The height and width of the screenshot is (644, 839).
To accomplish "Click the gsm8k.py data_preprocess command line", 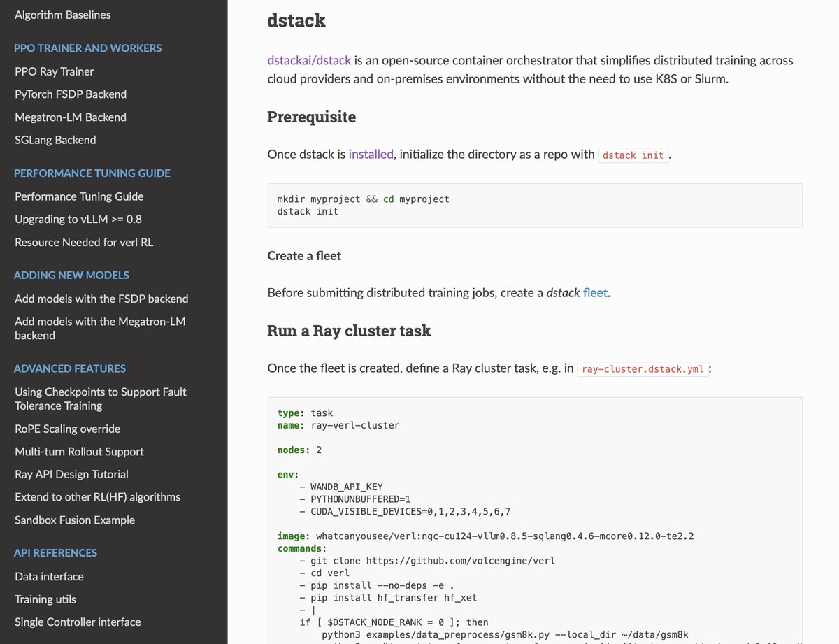I will click(x=507, y=635).
